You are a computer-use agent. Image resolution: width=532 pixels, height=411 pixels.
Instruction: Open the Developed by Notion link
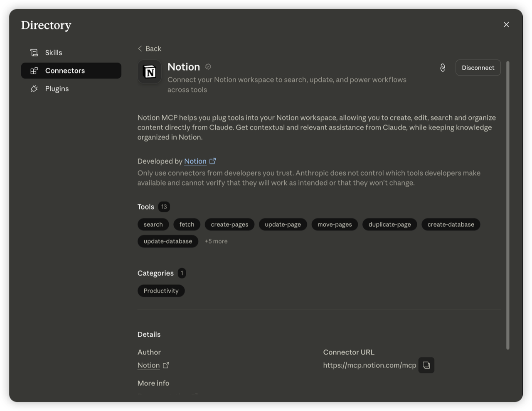click(195, 161)
